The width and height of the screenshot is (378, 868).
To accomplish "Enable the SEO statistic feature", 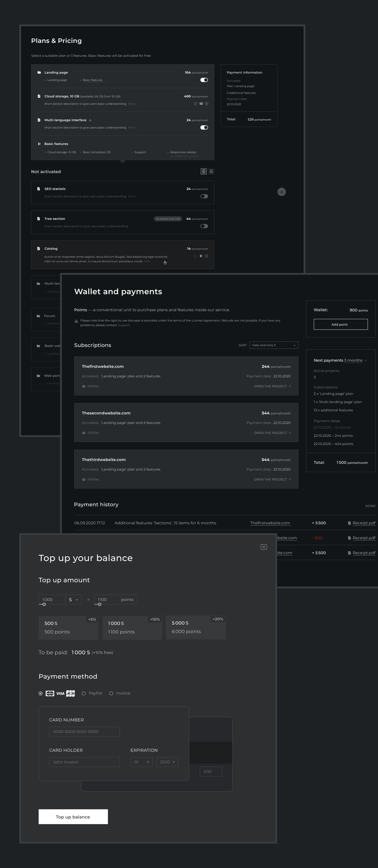I will tap(204, 196).
